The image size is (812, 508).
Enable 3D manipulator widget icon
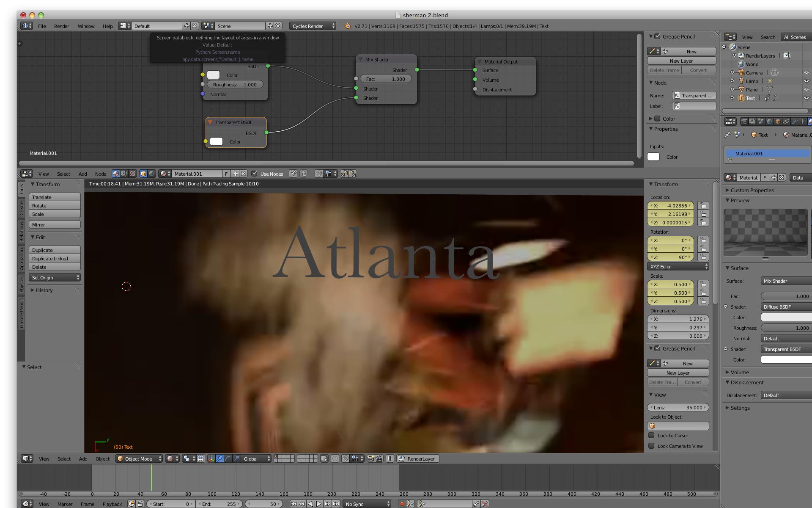pyautogui.click(x=211, y=458)
